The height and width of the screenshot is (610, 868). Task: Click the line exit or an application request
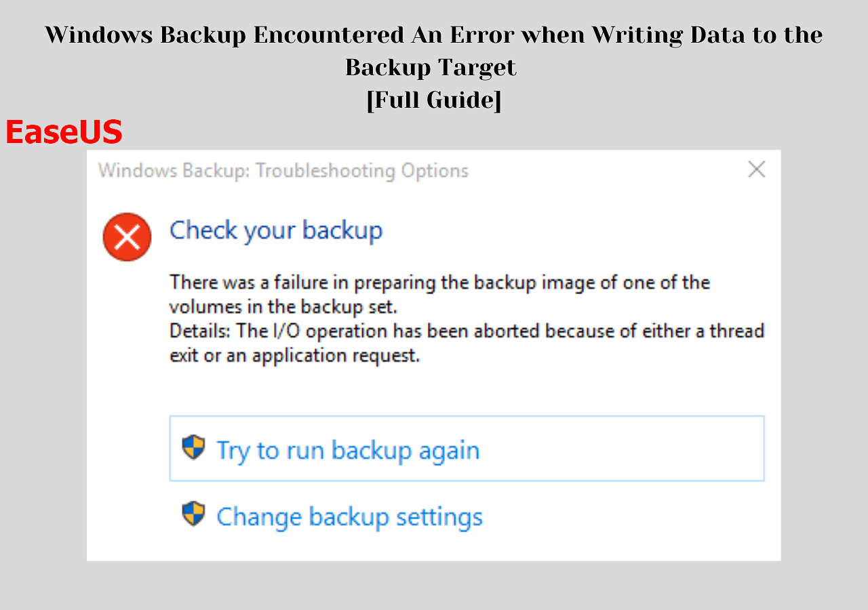pos(295,355)
